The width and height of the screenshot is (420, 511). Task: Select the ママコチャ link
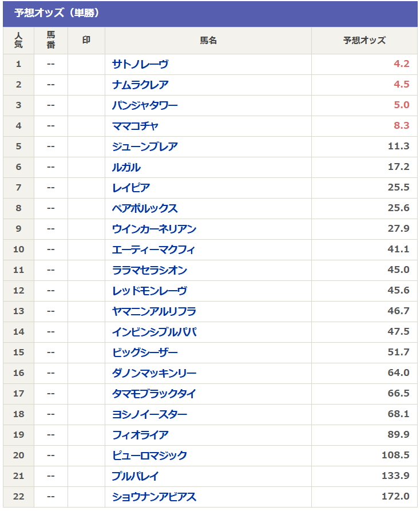click(135, 126)
